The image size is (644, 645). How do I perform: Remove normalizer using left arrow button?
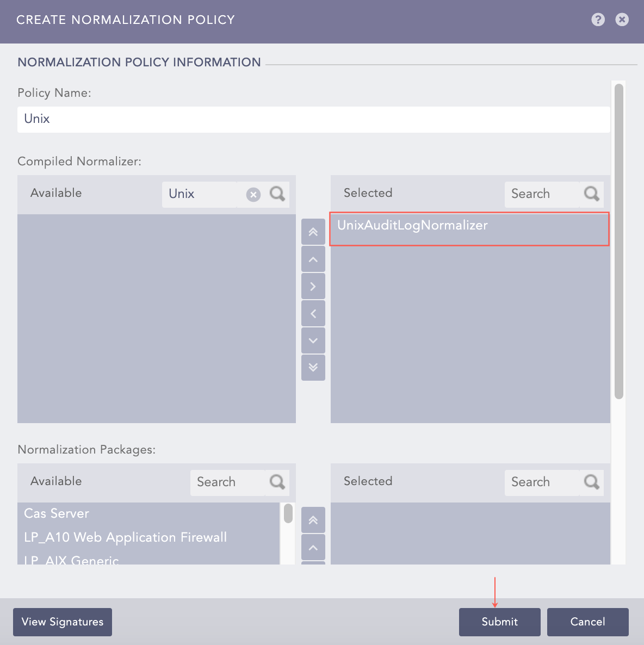click(313, 314)
